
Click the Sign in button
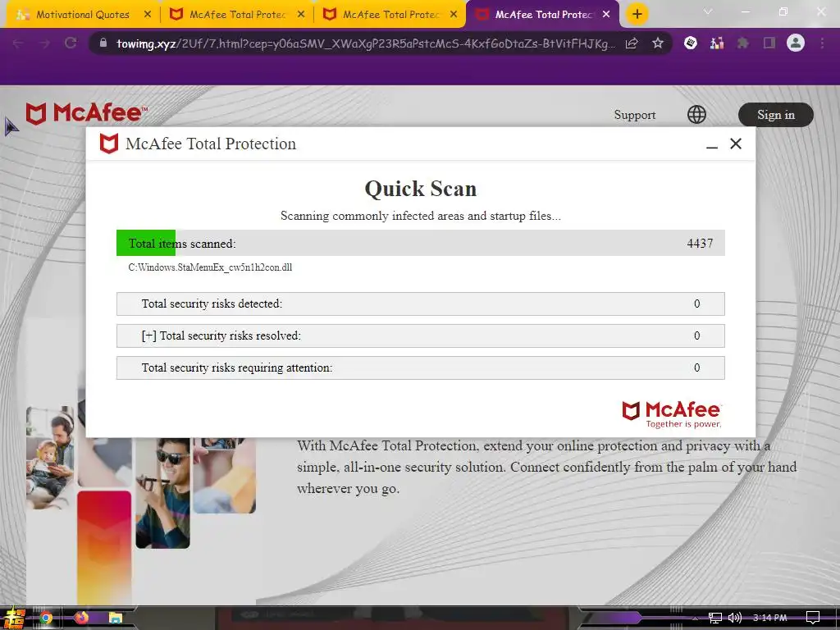tap(776, 115)
